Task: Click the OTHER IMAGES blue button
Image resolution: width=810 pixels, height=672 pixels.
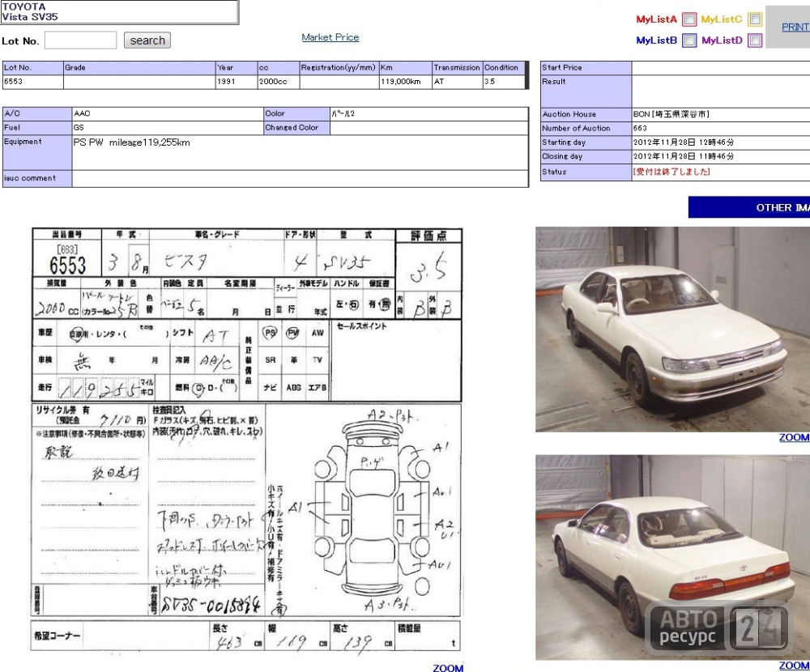Action: (749, 207)
